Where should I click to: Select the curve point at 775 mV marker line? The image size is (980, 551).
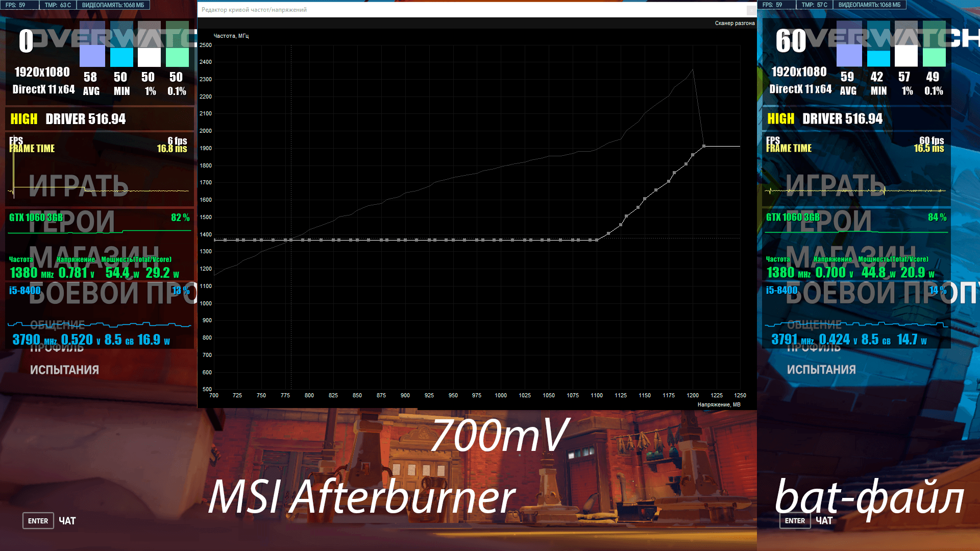291,239
